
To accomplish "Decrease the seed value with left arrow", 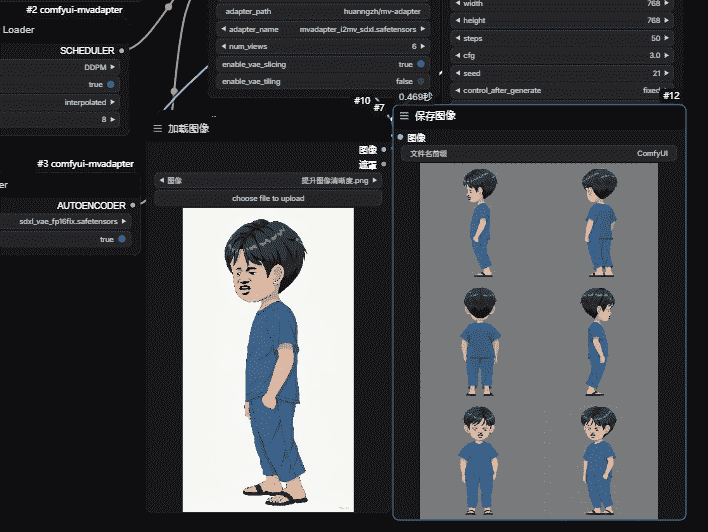I will pyautogui.click(x=458, y=73).
